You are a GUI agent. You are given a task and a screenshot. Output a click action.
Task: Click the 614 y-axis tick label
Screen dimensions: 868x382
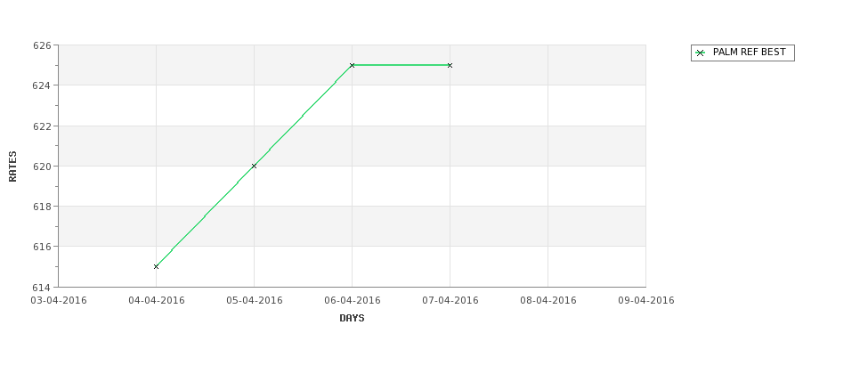pyautogui.click(x=42, y=288)
